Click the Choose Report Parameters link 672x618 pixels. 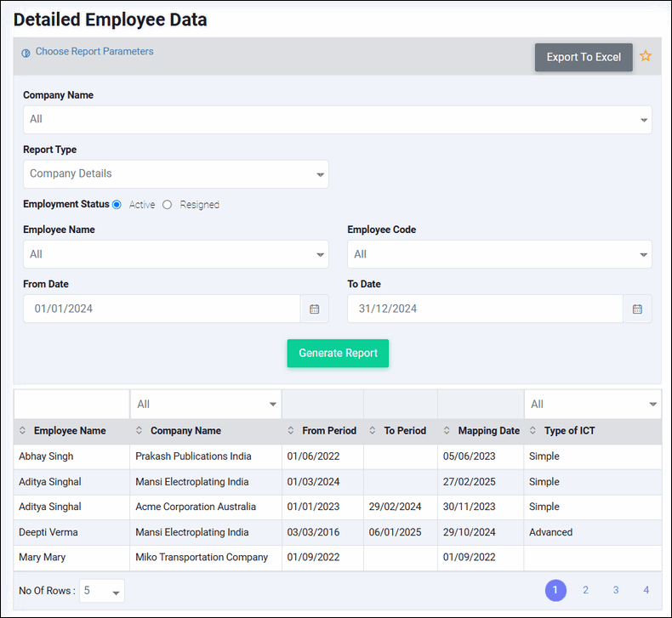(94, 51)
